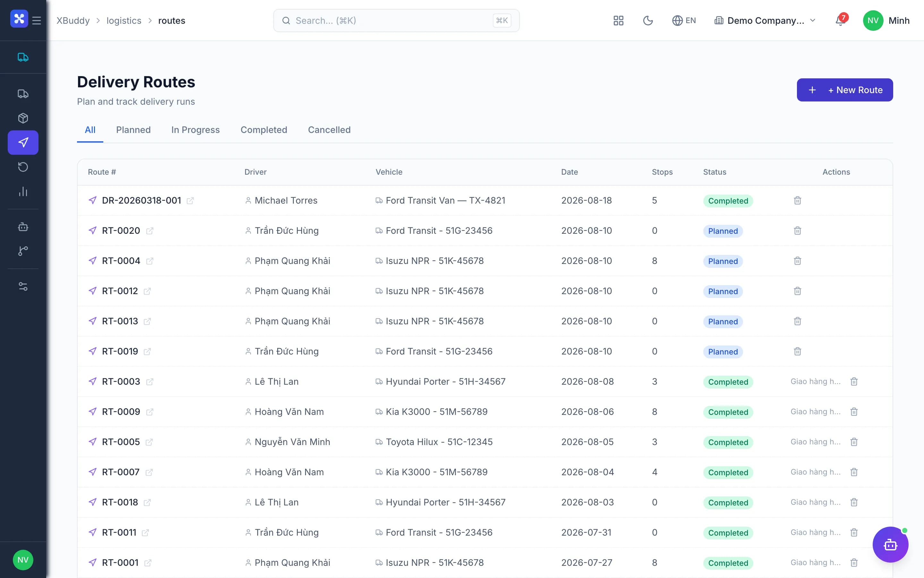Image resolution: width=924 pixels, height=578 pixels.
Task: Open external link icon for RT-0007
Action: [x=149, y=472]
